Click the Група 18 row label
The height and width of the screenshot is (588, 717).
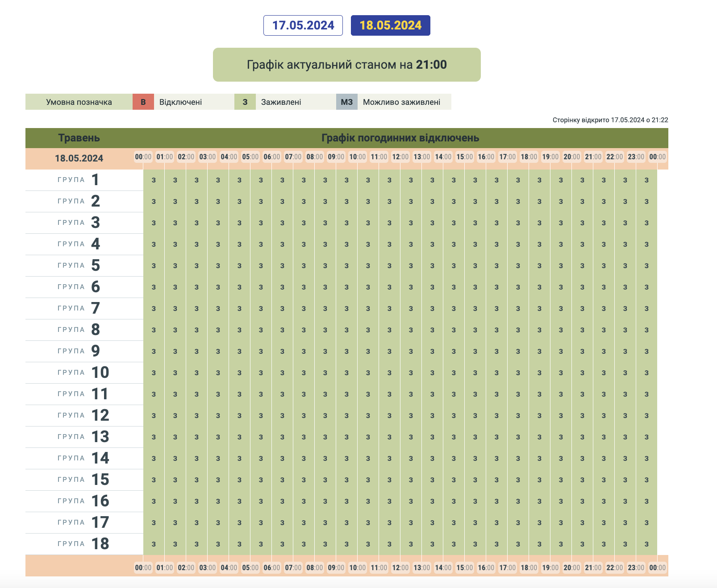[x=83, y=544]
